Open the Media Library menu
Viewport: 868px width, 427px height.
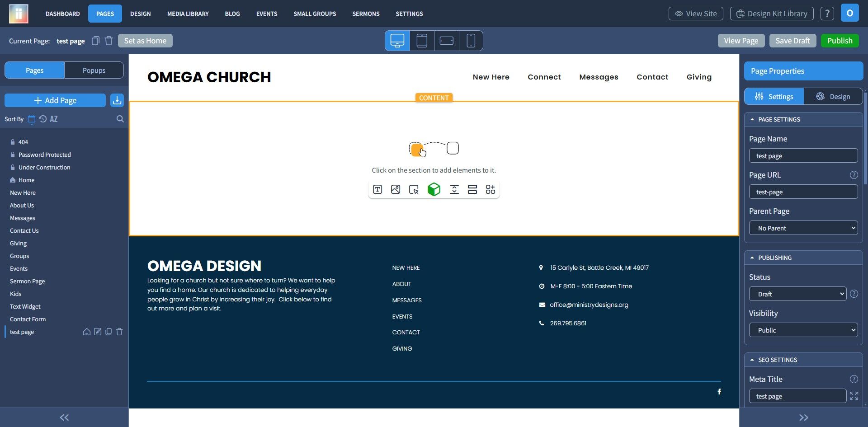(188, 14)
